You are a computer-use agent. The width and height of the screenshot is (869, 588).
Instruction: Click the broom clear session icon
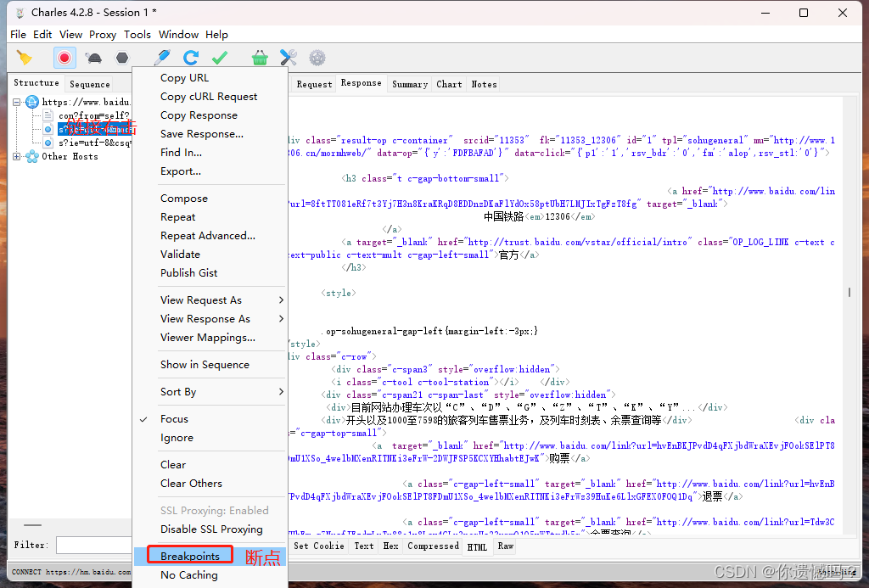[x=25, y=58]
